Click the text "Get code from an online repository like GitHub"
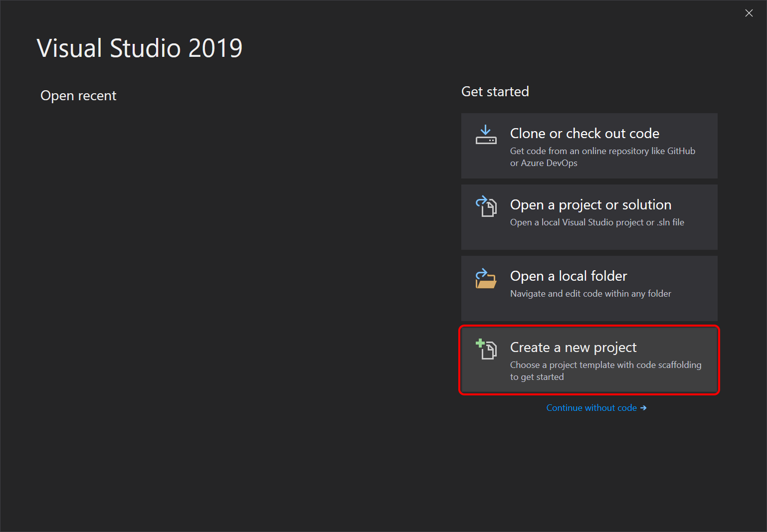The height and width of the screenshot is (532, 767). point(602,151)
